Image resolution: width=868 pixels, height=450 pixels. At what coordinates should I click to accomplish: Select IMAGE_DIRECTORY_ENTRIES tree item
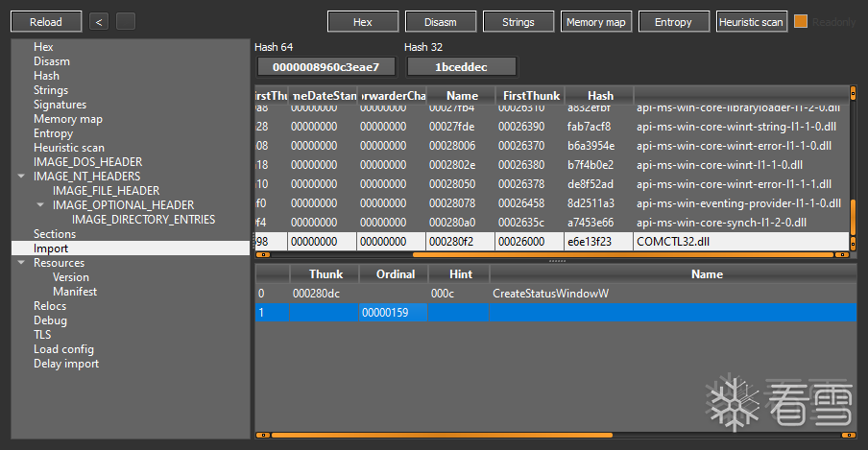(x=143, y=220)
